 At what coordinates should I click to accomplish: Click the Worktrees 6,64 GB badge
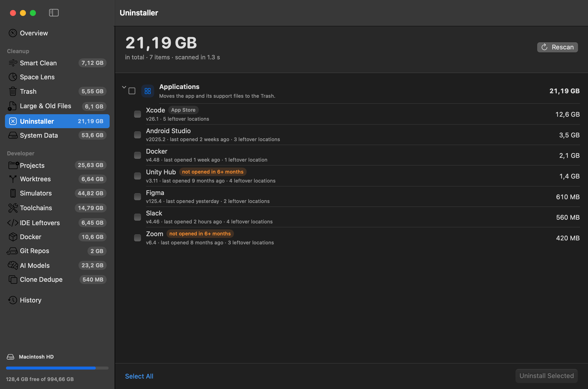pos(92,179)
